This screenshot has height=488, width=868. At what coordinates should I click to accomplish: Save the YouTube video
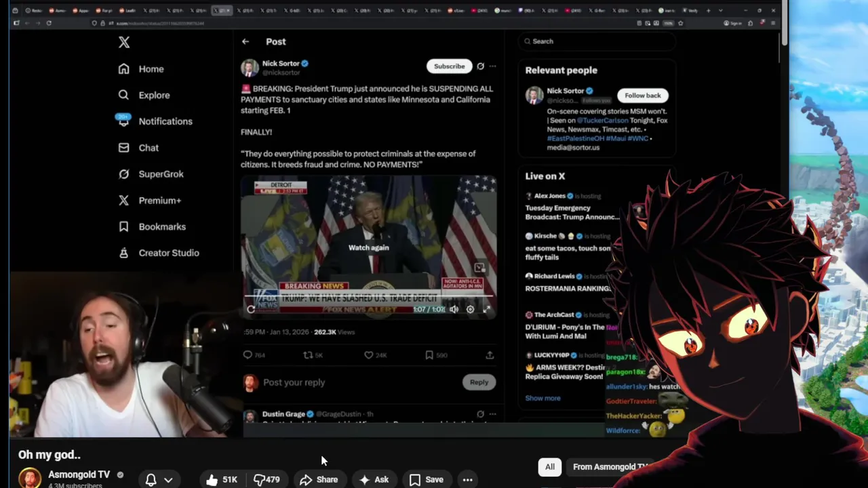[x=427, y=480]
